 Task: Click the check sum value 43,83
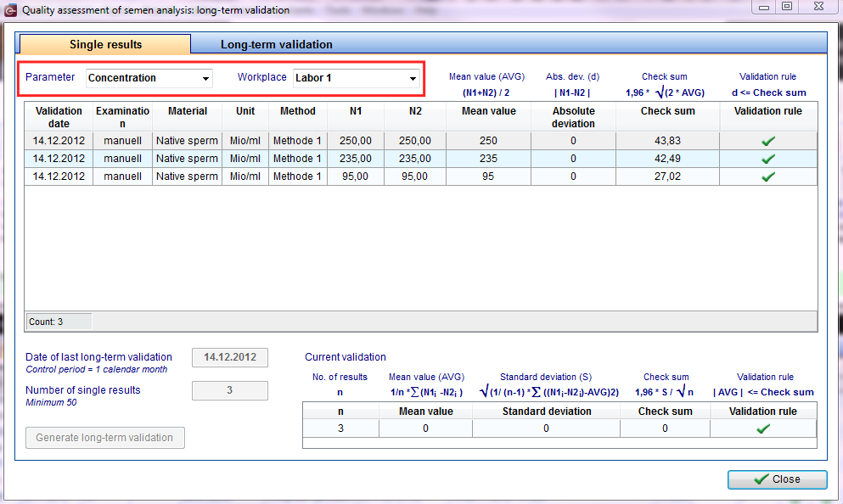coord(668,141)
